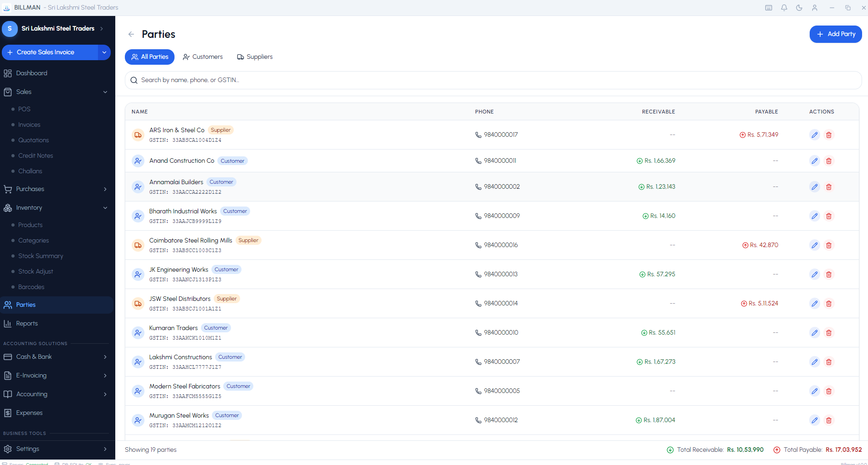Collapse the Sales menu section

tap(105, 92)
